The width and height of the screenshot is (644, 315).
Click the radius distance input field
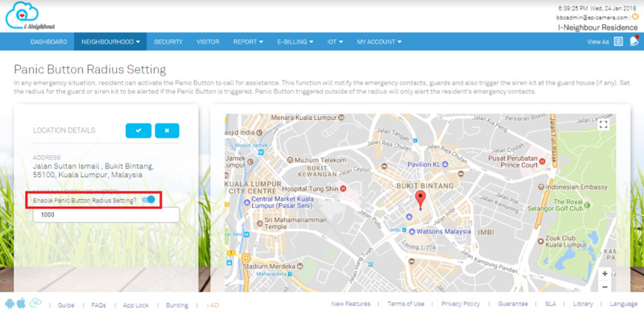106,214
